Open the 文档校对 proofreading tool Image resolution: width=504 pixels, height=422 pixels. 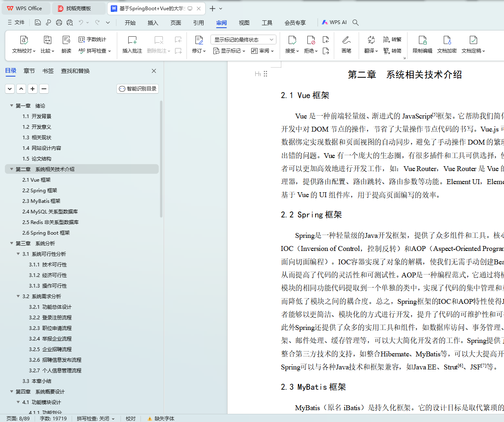[x=24, y=45]
